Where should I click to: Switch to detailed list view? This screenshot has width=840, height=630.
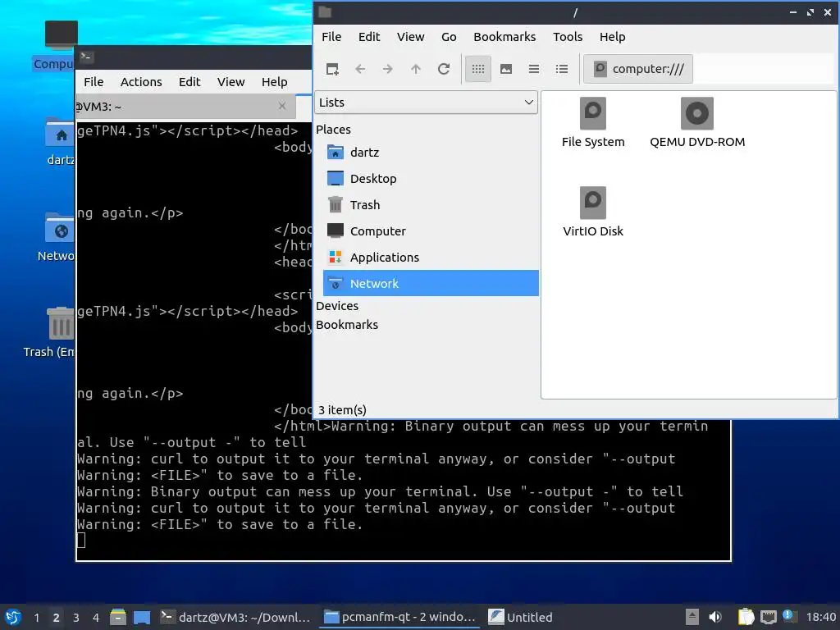561,69
